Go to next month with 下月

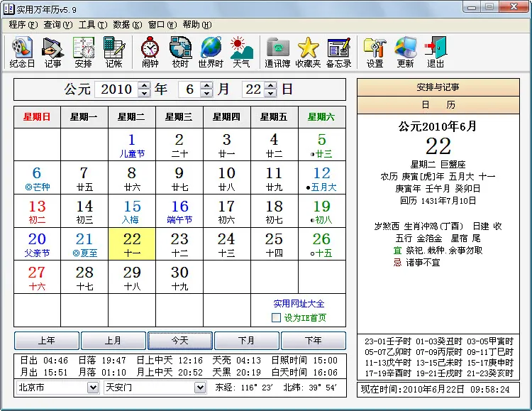247,340
